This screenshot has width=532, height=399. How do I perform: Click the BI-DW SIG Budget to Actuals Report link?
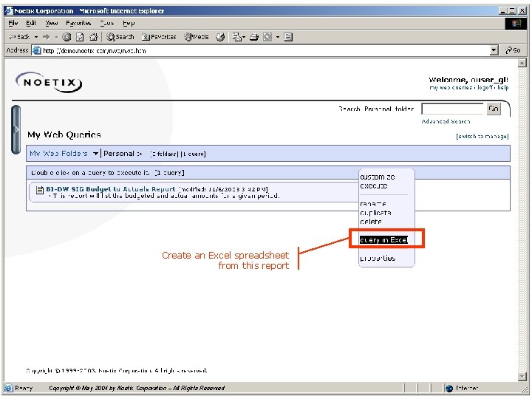[111, 189]
